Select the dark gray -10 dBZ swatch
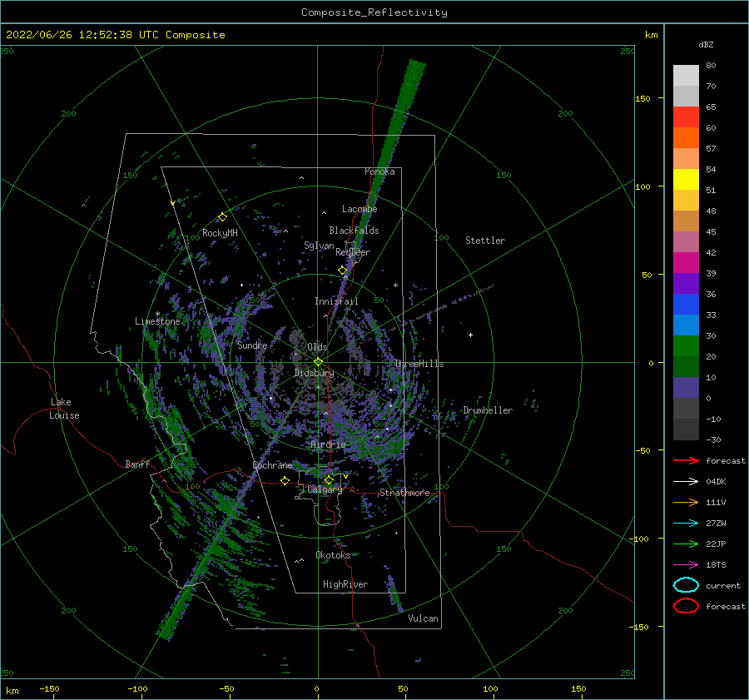The height and width of the screenshot is (700, 749). pyautogui.click(x=686, y=429)
